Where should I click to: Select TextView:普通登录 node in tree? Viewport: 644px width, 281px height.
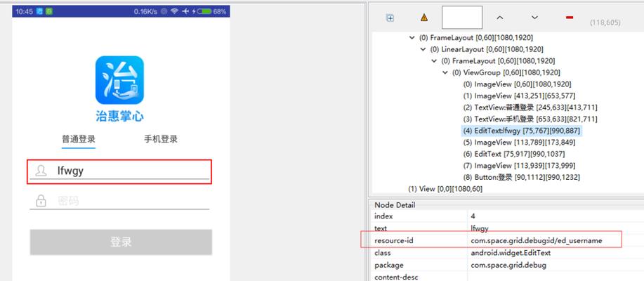pos(530,107)
